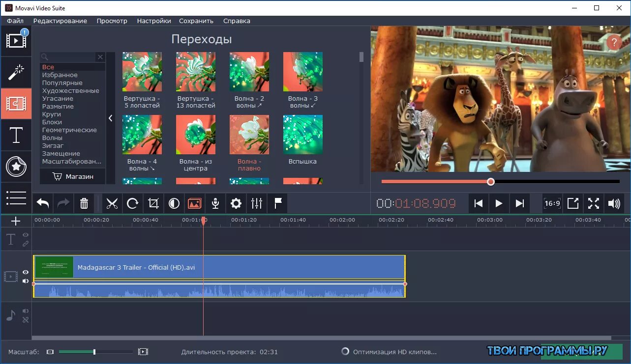Toggle title track visibility eye
Viewport: 631px width, 364px height.
coord(26,235)
